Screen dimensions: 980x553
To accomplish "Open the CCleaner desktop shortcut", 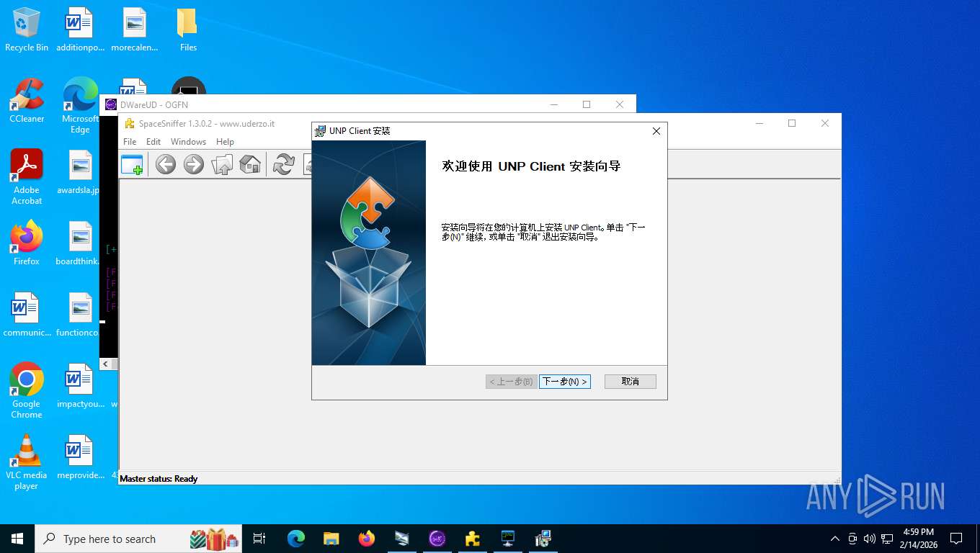I will 27,101.
